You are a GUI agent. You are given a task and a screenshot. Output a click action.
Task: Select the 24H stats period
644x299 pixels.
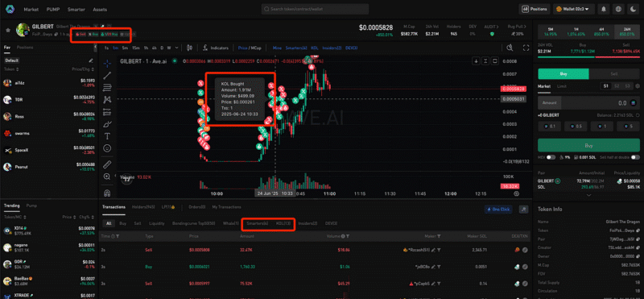tap(627, 32)
